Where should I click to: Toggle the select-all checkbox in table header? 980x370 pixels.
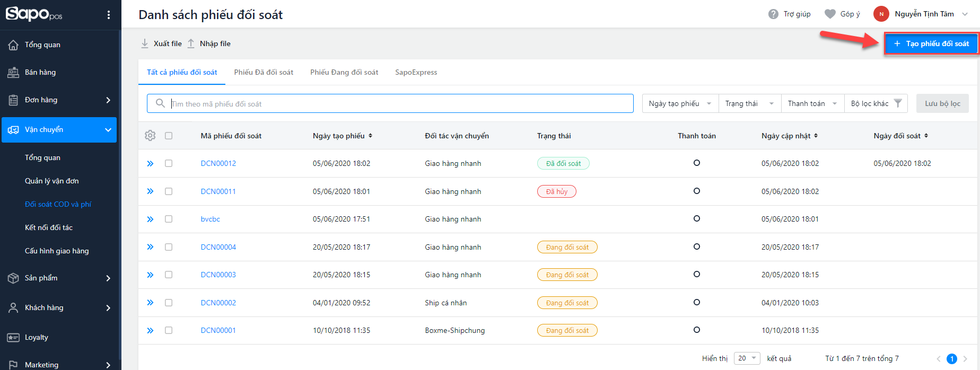tap(169, 136)
